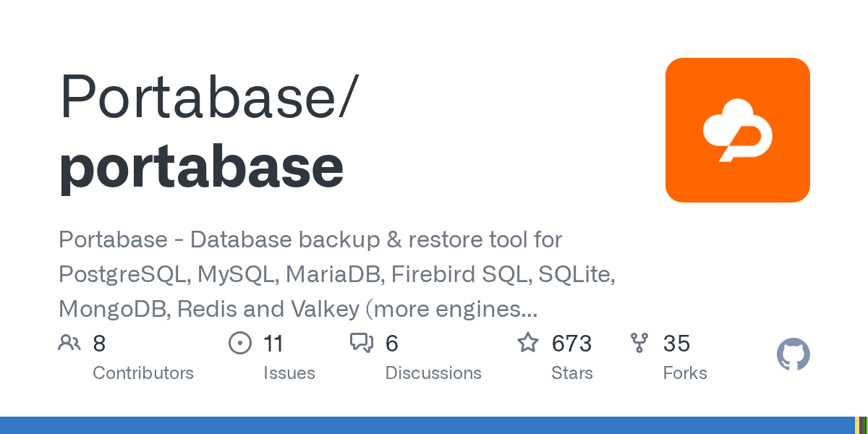Screen dimensions: 868x434
Task: Click the discussions count 6
Action: pyautogui.click(x=392, y=343)
